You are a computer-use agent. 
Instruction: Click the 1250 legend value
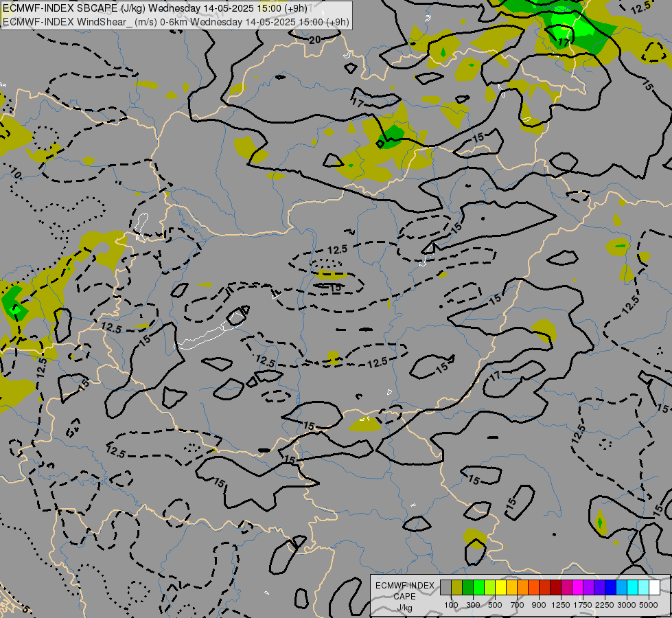tap(561, 605)
